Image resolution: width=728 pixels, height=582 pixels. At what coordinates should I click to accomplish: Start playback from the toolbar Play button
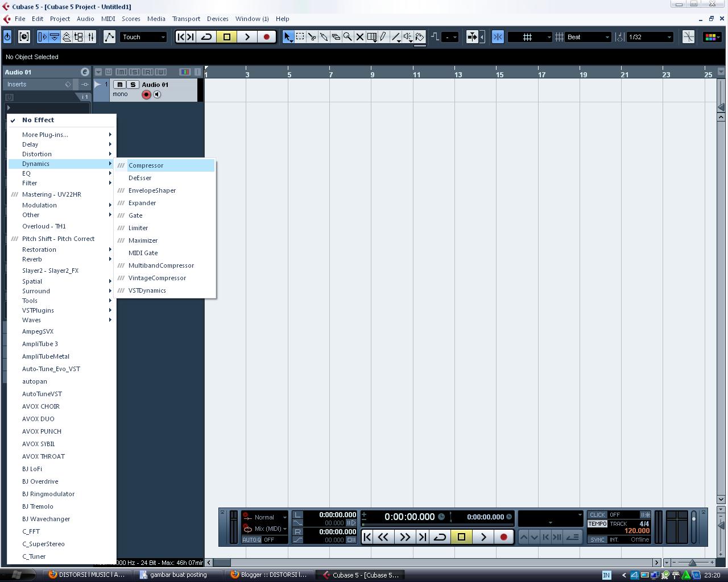(247, 37)
